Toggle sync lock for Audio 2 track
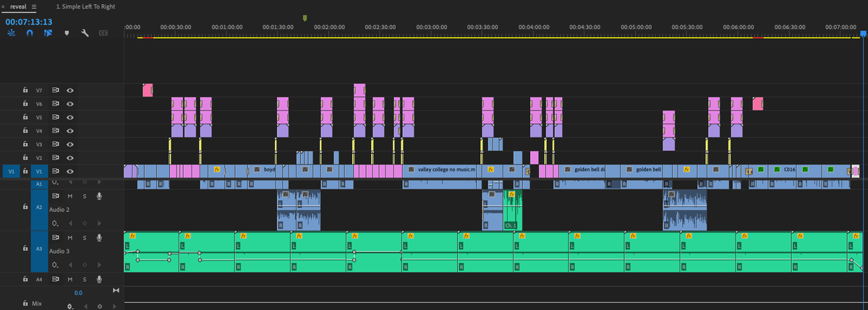 click(56, 196)
